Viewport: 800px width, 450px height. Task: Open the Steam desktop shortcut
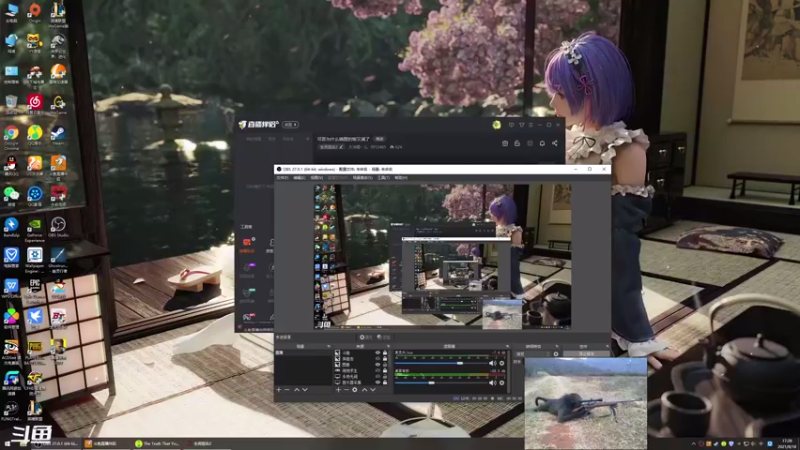click(x=58, y=134)
